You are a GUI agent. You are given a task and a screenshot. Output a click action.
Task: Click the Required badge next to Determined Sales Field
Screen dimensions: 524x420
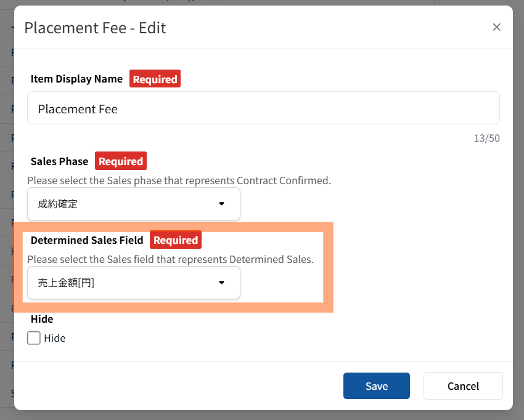point(176,240)
